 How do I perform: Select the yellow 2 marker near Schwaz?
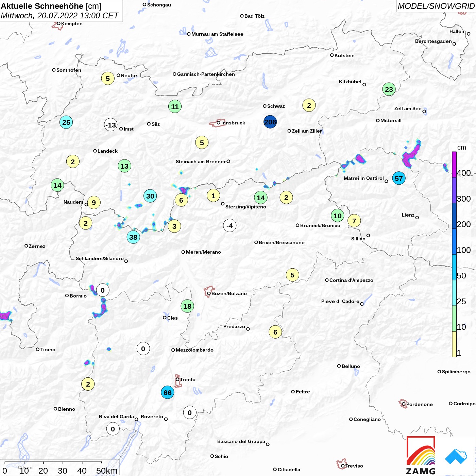pos(309,105)
